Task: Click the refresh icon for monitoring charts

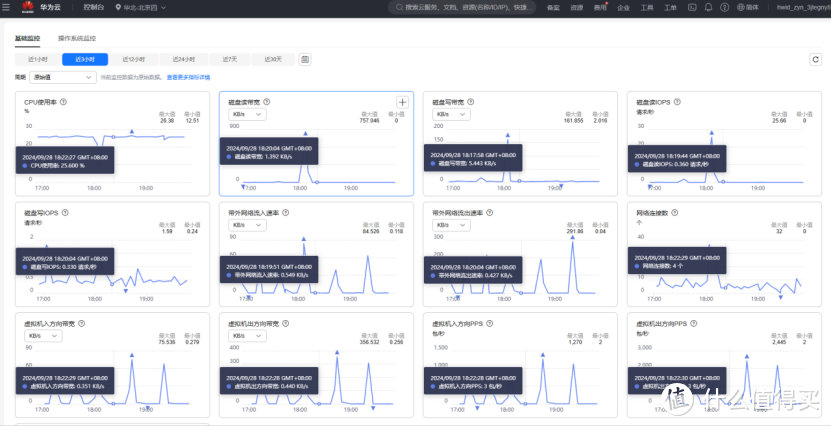Action: [815, 59]
